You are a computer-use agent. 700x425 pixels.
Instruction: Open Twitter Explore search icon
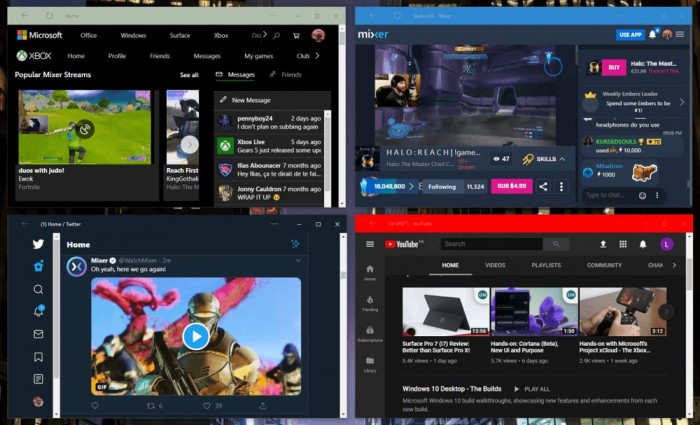click(x=38, y=289)
